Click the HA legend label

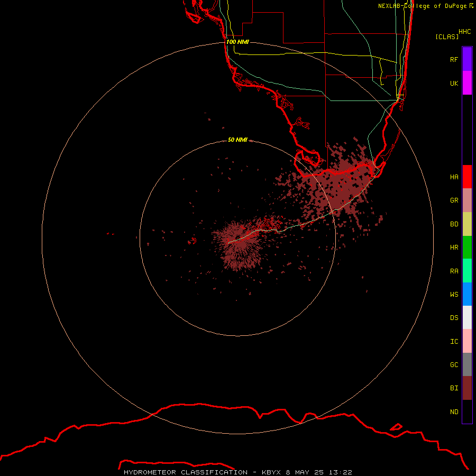pos(454,177)
